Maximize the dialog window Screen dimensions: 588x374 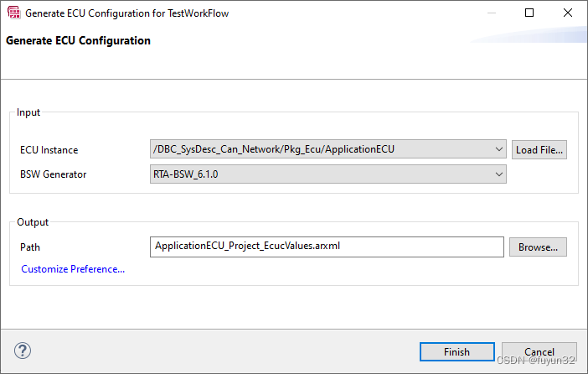tap(529, 13)
